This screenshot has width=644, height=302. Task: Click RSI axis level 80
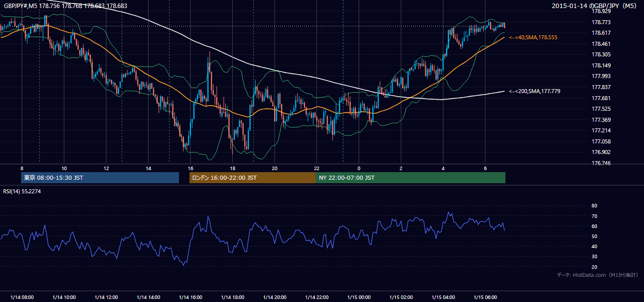[594, 206]
